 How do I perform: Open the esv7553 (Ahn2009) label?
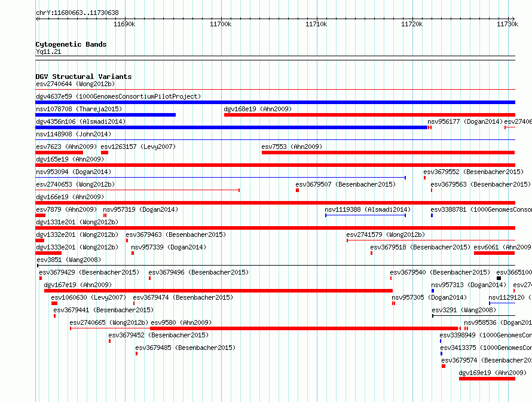(x=292, y=147)
